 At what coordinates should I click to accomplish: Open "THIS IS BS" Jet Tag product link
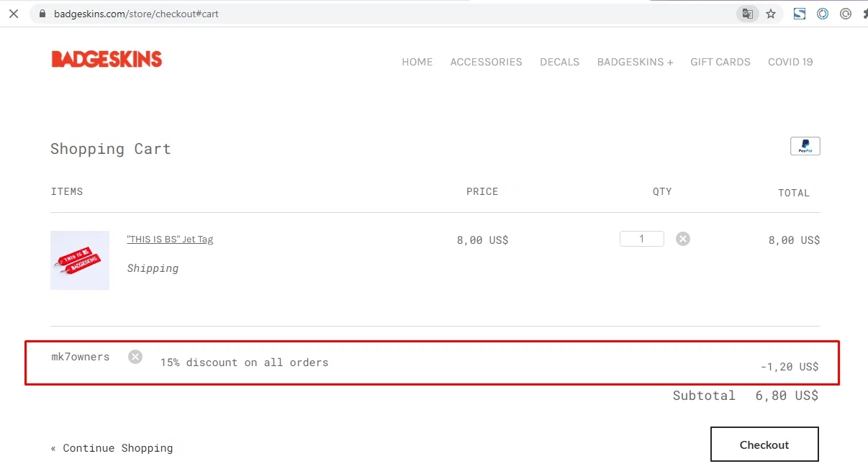tap(170, 240)
